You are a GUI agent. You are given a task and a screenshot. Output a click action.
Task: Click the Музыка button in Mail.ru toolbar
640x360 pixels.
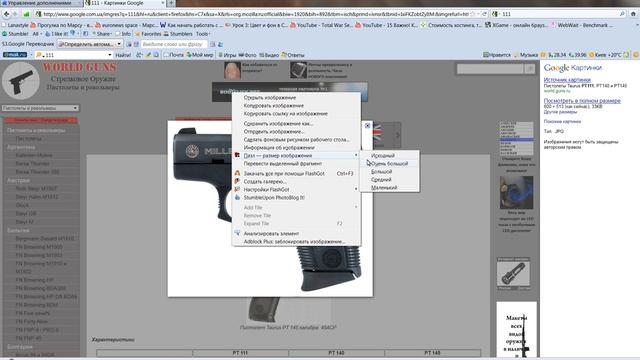[526, 55]
